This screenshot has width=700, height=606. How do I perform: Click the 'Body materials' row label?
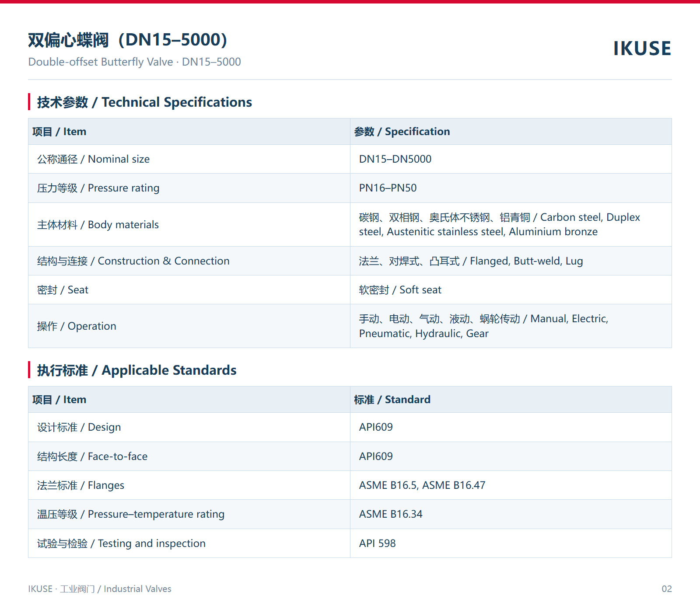pos(98,225)
